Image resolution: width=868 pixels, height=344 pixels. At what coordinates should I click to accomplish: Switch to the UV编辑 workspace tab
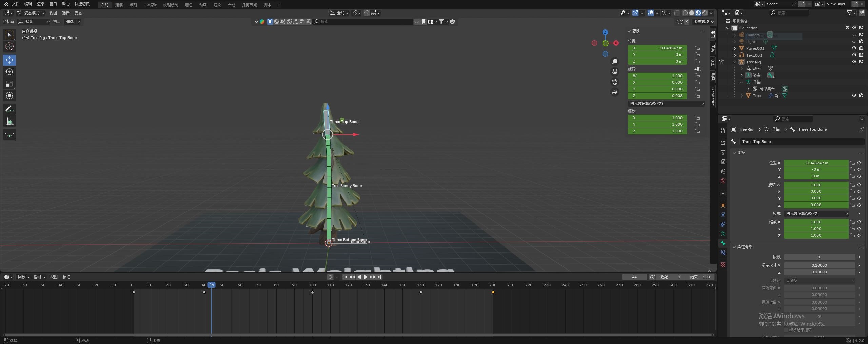point(150,5)
